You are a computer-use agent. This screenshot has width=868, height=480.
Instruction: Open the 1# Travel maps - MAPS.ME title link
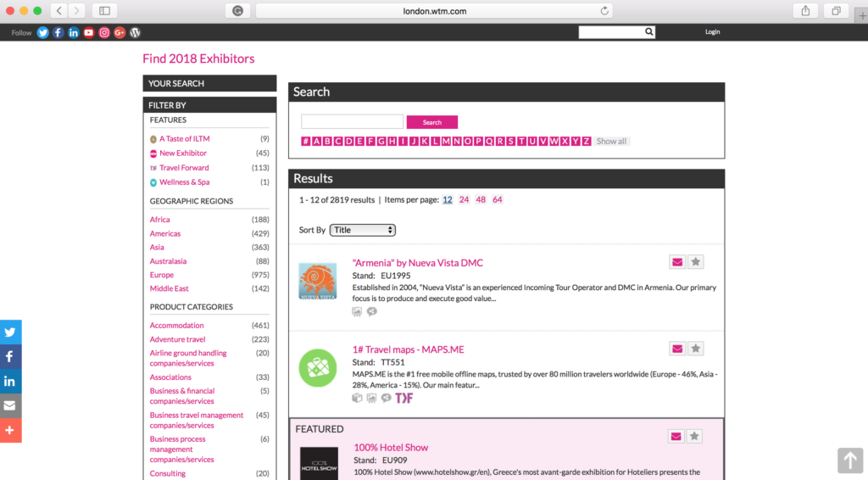click(408, 350)
